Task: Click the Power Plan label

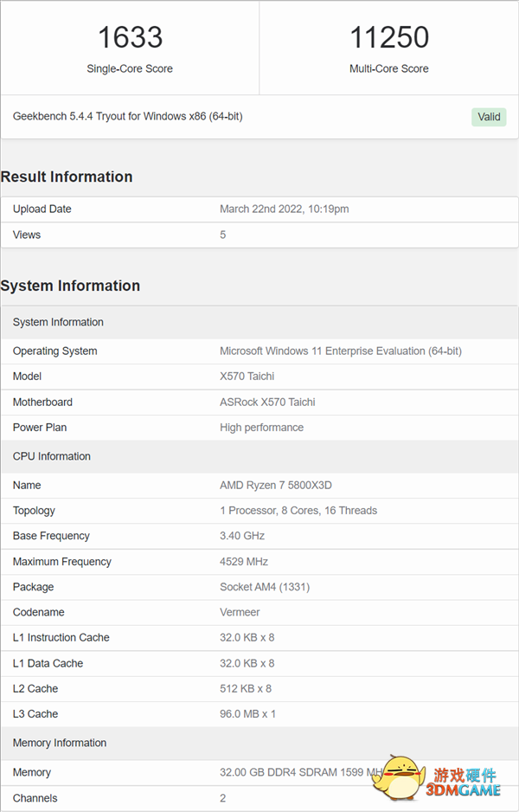Action: point(40,428)
